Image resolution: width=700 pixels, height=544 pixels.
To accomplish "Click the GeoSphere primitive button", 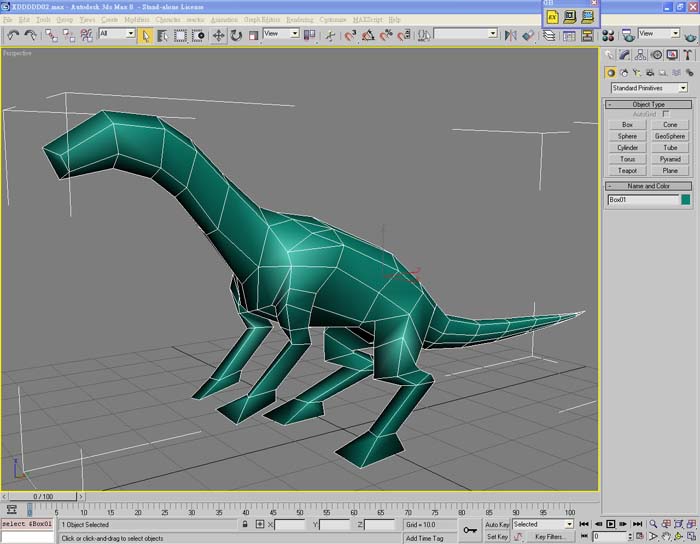I will point(670,136).
